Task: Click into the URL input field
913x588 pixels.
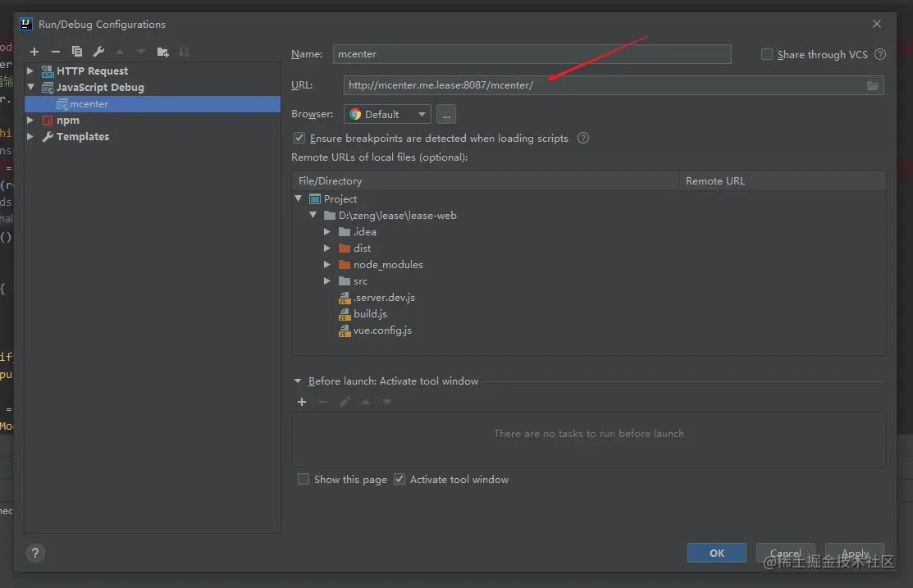Action: click(599, 85)
